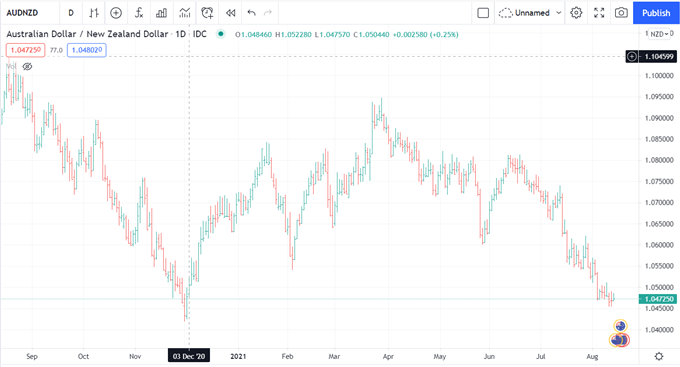The width and height of the screenshot is (680, 367).
Task: Select the Vol indicator label
Action: coord(12,66)
